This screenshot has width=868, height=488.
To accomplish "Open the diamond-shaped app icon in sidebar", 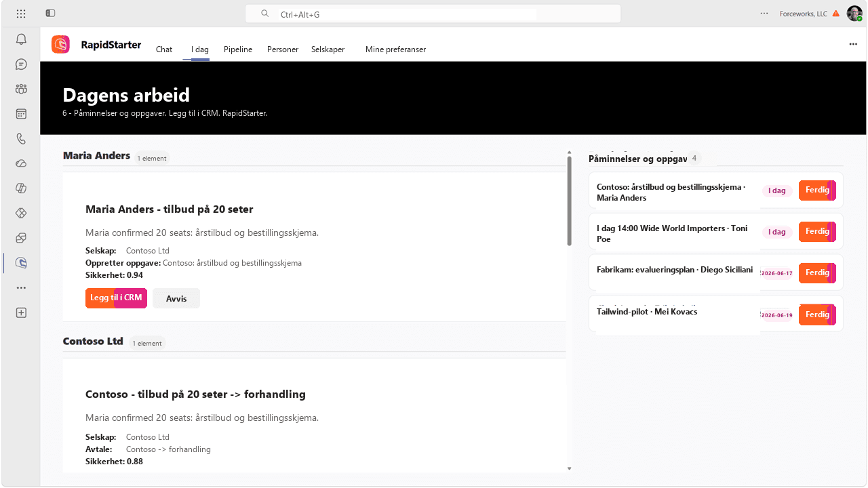I will click(x=21, y=213).
